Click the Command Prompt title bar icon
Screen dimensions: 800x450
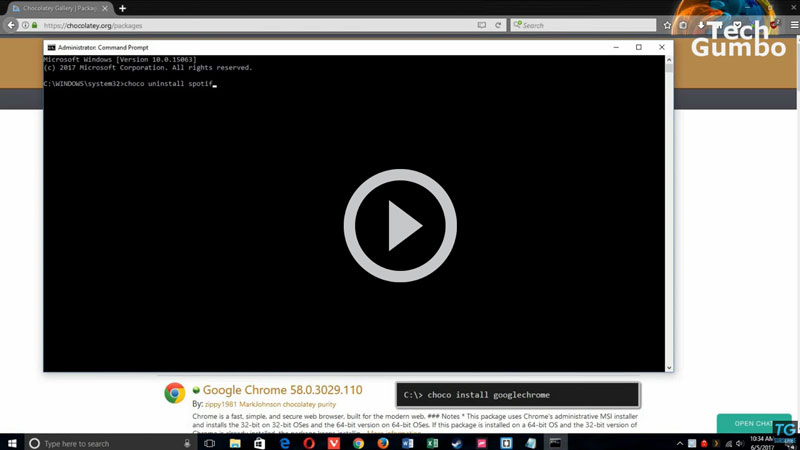coord(51,47)
